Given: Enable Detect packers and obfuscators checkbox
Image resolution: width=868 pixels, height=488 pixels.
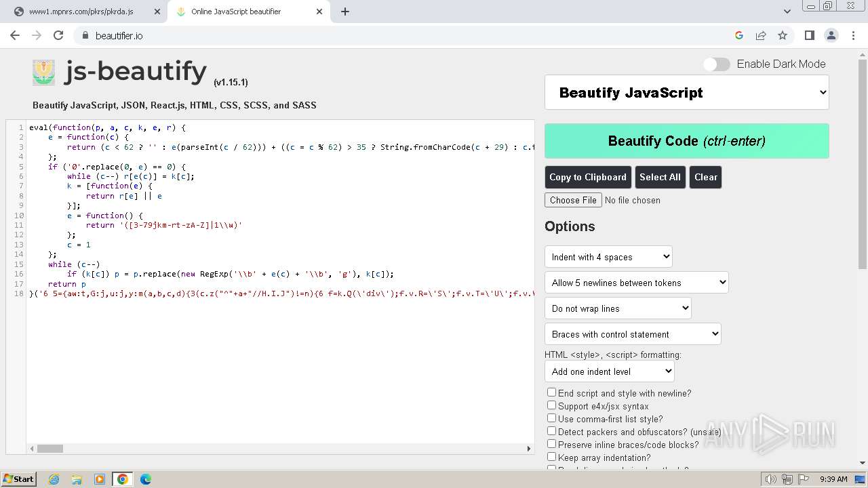Looking at the screenshot, I should click(x=551, y=431).
